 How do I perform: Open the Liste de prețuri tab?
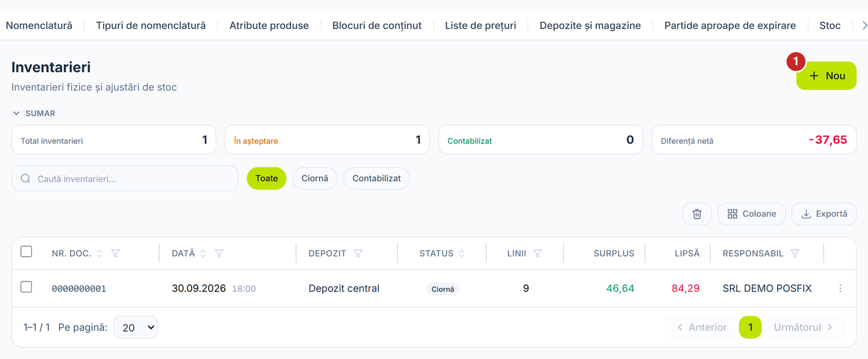(x=480, y=25)
